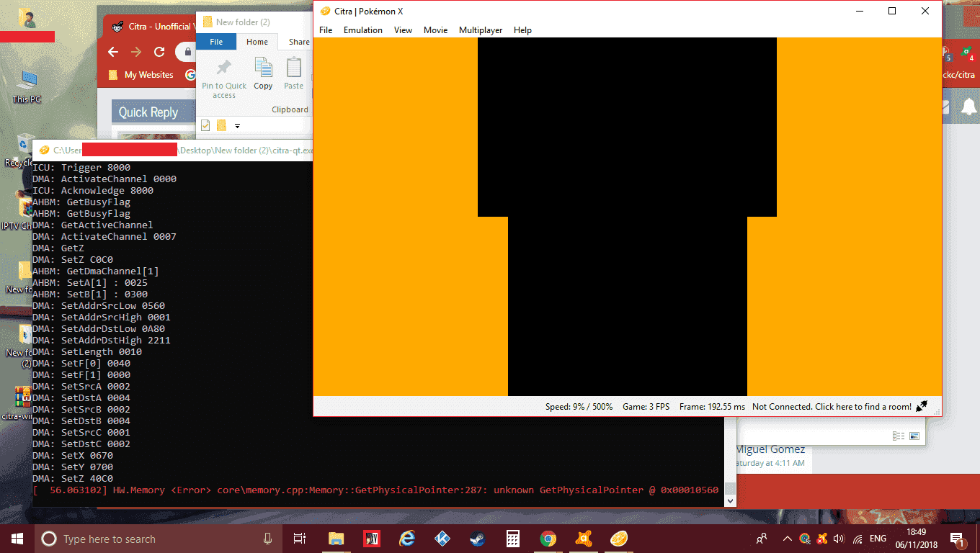Open the Action Center notifications icon

coord(958,539)
